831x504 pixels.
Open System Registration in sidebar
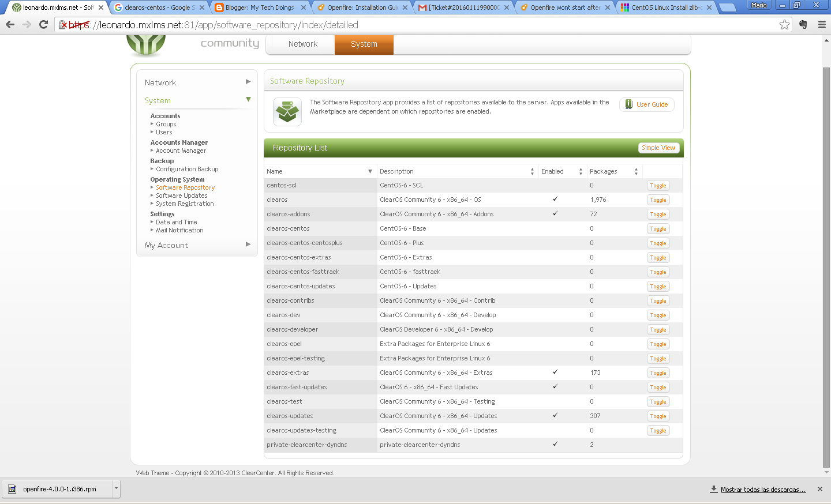tap(185, 204)
